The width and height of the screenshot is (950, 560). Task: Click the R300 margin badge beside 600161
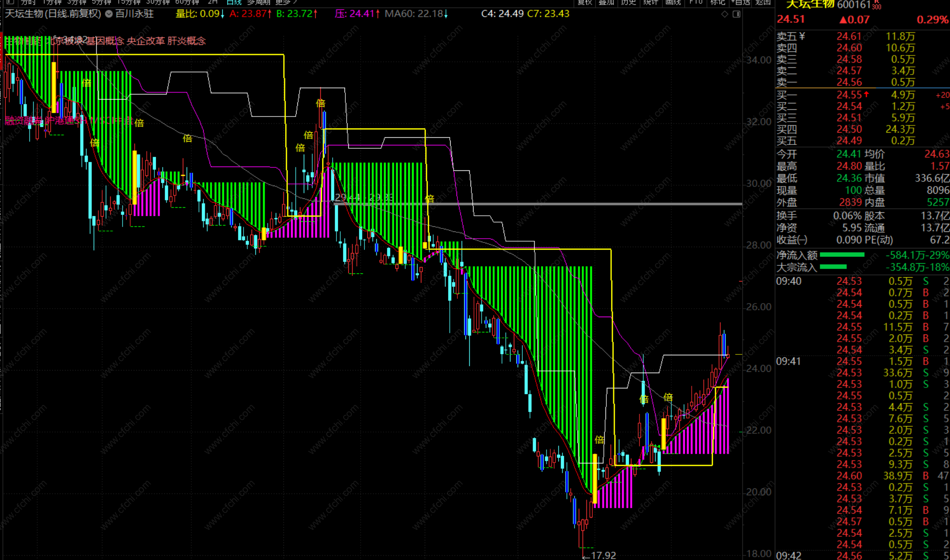pyautogui.click(x=877, y=6)
